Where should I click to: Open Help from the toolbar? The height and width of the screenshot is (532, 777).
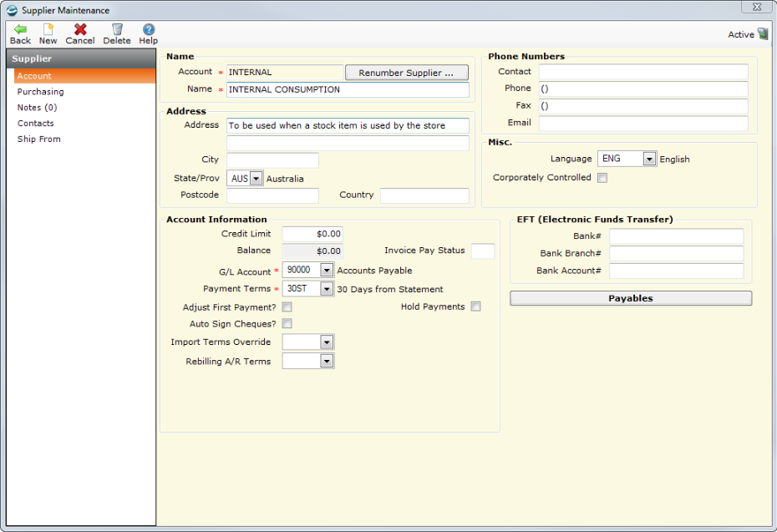pos(149,29)
